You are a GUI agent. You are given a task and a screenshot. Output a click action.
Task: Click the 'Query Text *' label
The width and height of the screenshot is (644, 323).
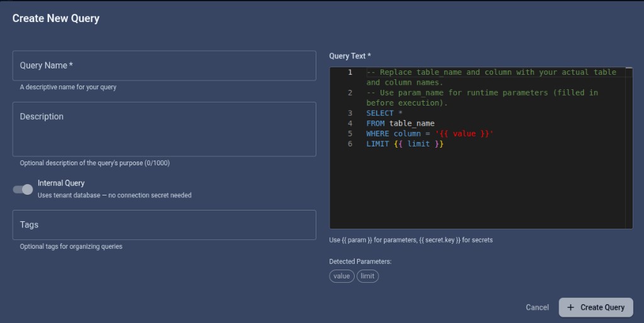tap(350, 56)
